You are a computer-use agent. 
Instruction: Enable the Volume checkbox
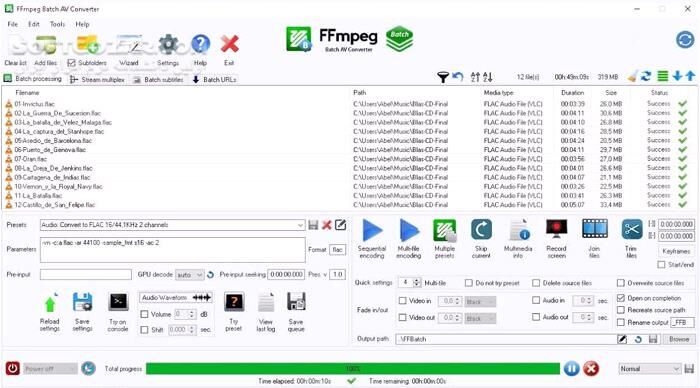pos(144,314)
